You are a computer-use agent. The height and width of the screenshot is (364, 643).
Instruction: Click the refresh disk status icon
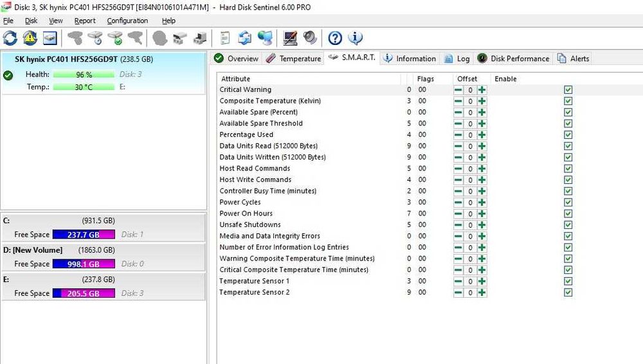tap(10, 38)
